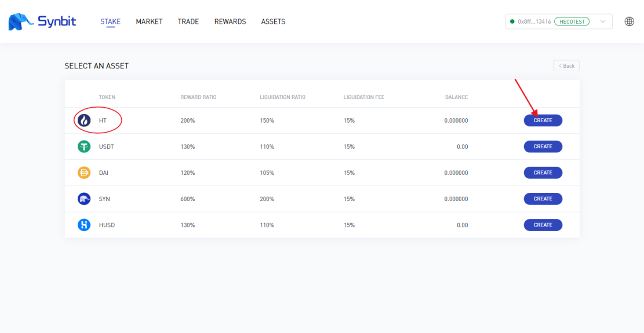Viewport: 644px width, 333px height.
Task: Click the USDT Tether token icon
Action: pos(84,147)
